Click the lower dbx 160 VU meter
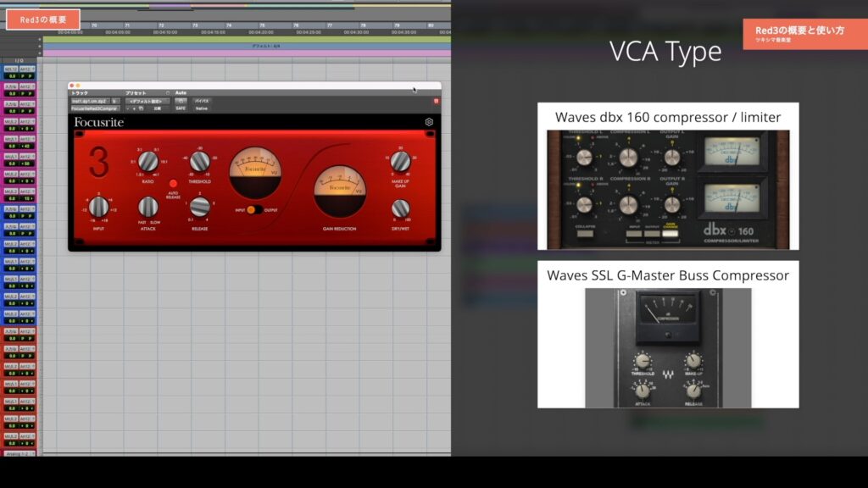 pyautogui.click(x=732, y=198)
